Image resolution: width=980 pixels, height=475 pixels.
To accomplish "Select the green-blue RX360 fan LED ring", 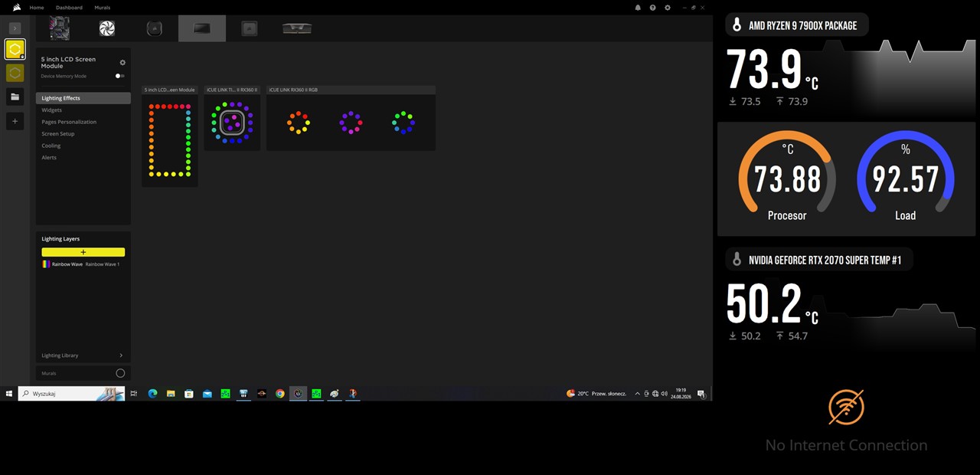I will 403,123.
